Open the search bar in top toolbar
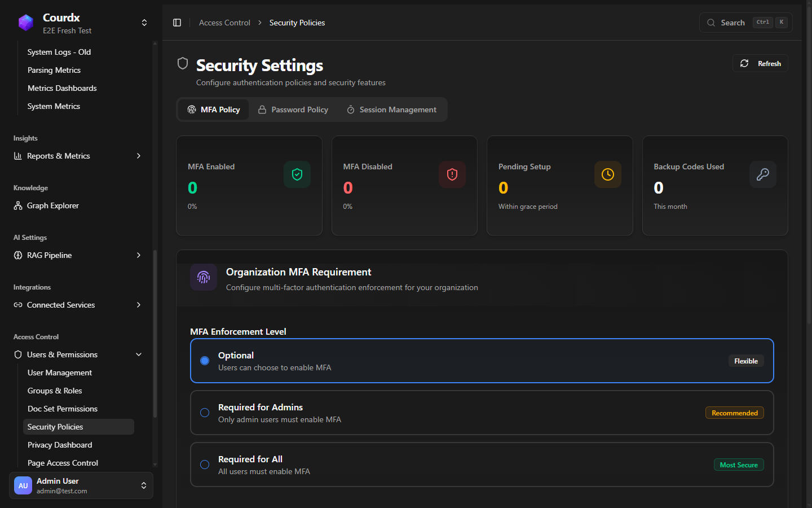Screen dimensions: 812x508 tap(732, 22)
